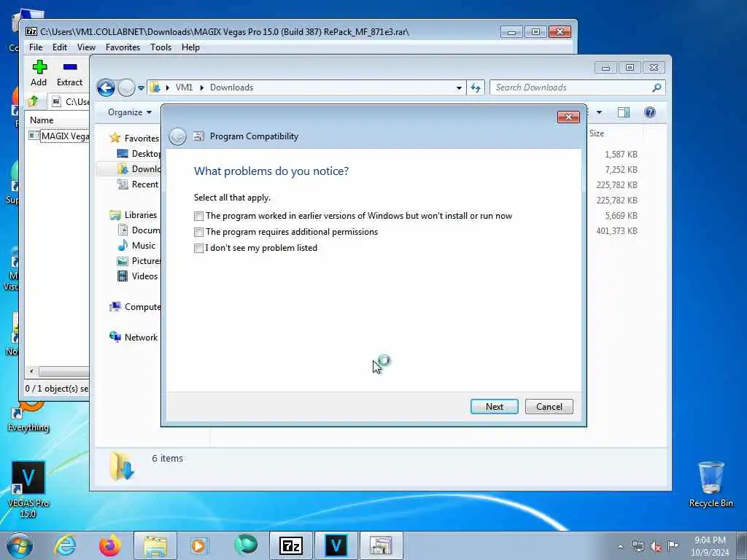Click search magnifier icon in Explorer
747x560 pixels.
point(657,87)
